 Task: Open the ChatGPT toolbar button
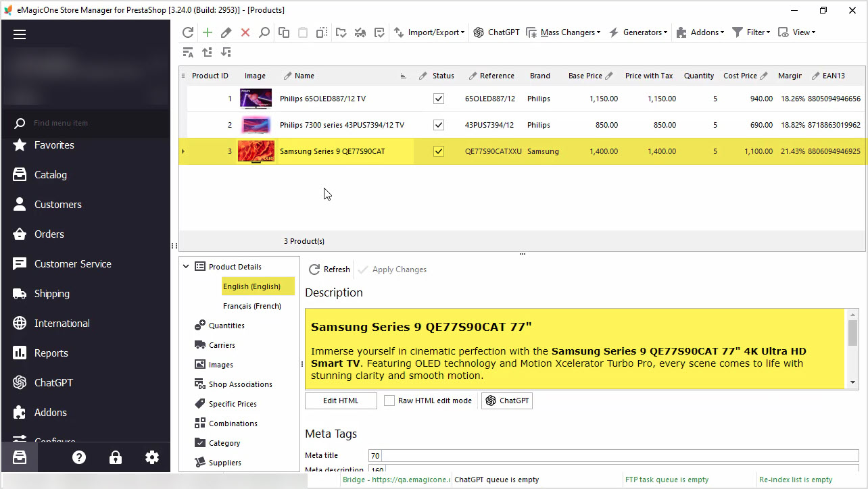click(x=497, y=32)
